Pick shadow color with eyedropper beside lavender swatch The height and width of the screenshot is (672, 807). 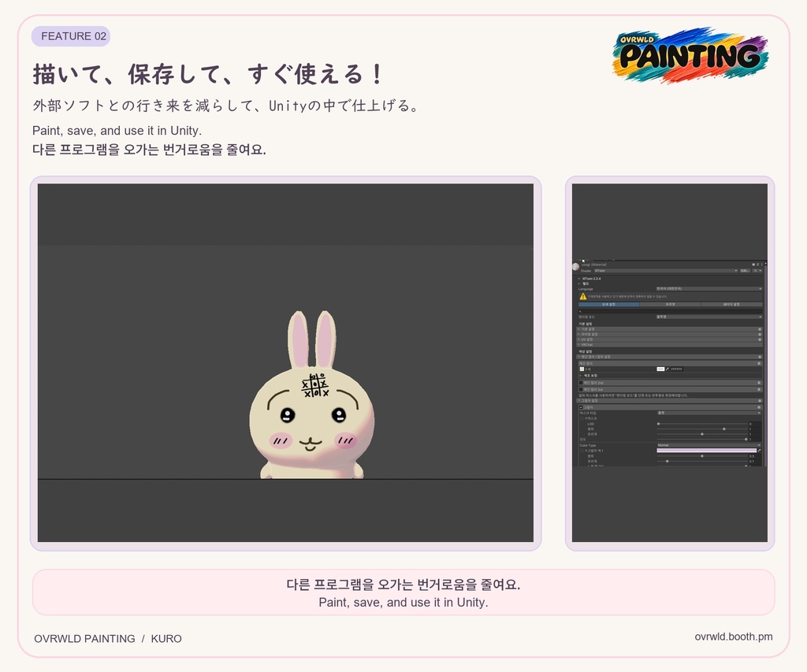(x=759, y=450)
